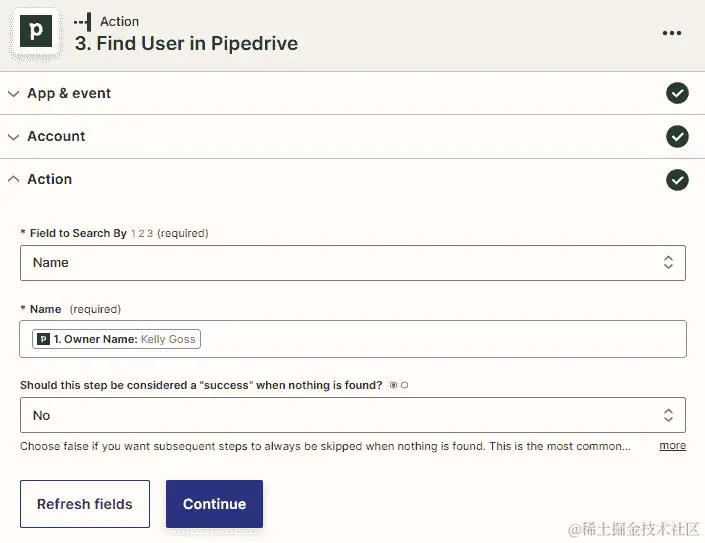Open the three-dot step options menu
The image size is (705, 543).
coord(672,33)
